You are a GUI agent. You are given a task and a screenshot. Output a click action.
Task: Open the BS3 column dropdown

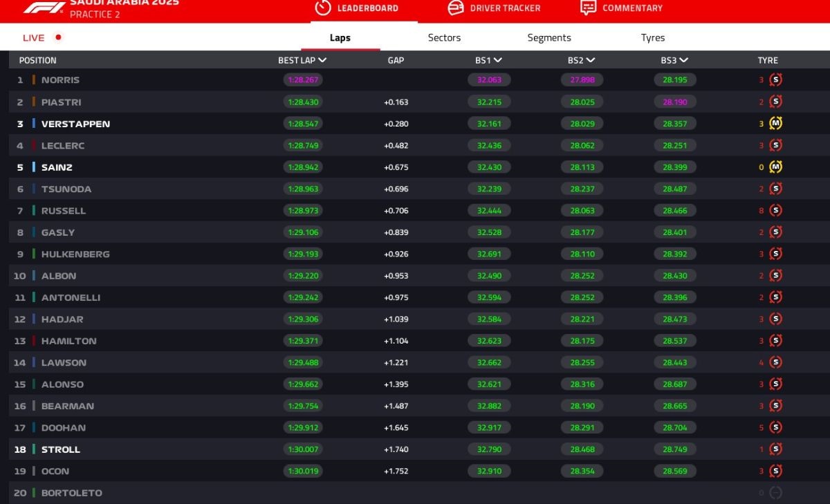click(683, 61)
